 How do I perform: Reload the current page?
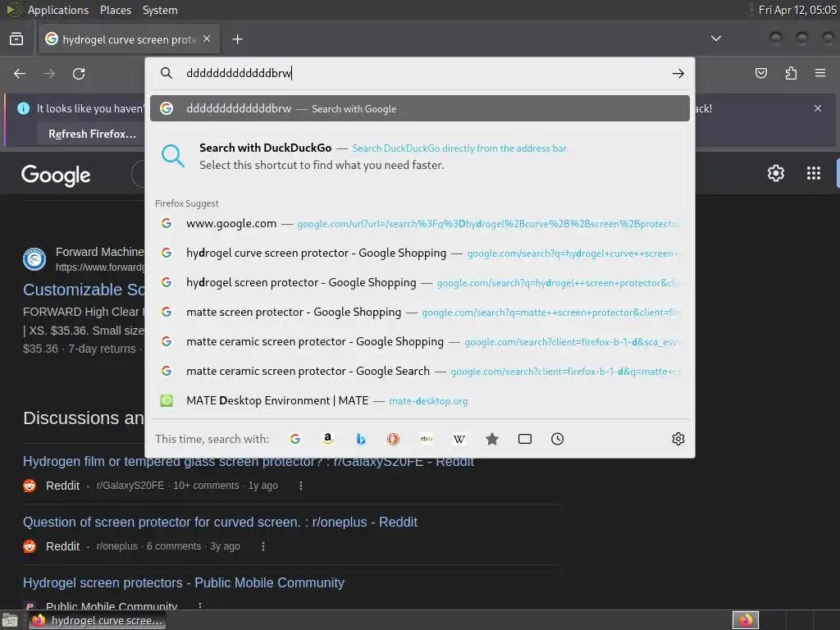(79, 73)
